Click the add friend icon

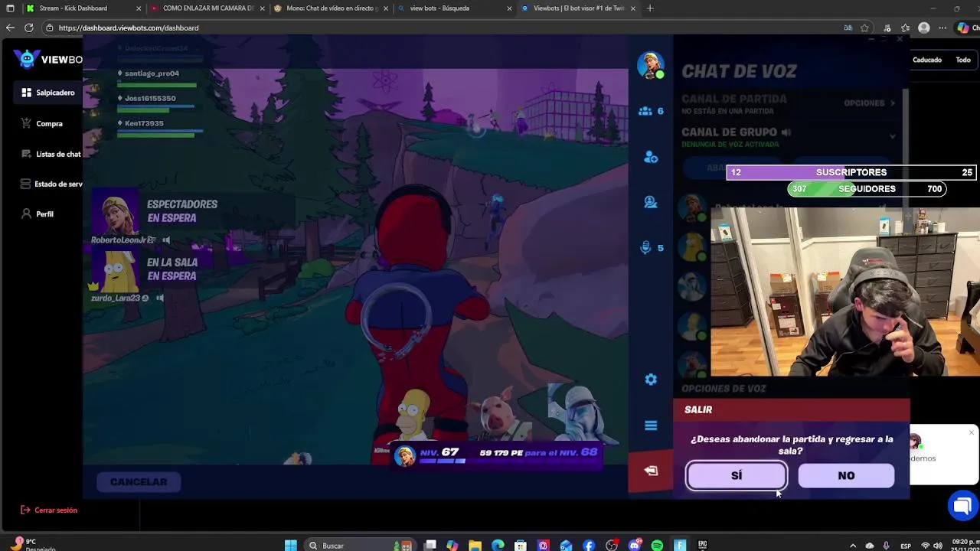[x=651, y=157]
